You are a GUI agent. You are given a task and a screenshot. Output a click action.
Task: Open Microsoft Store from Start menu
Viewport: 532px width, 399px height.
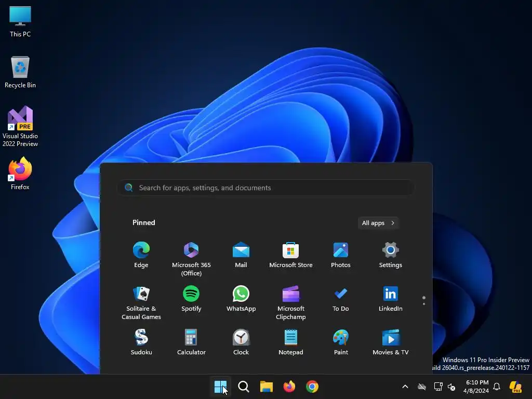(291, 255)
